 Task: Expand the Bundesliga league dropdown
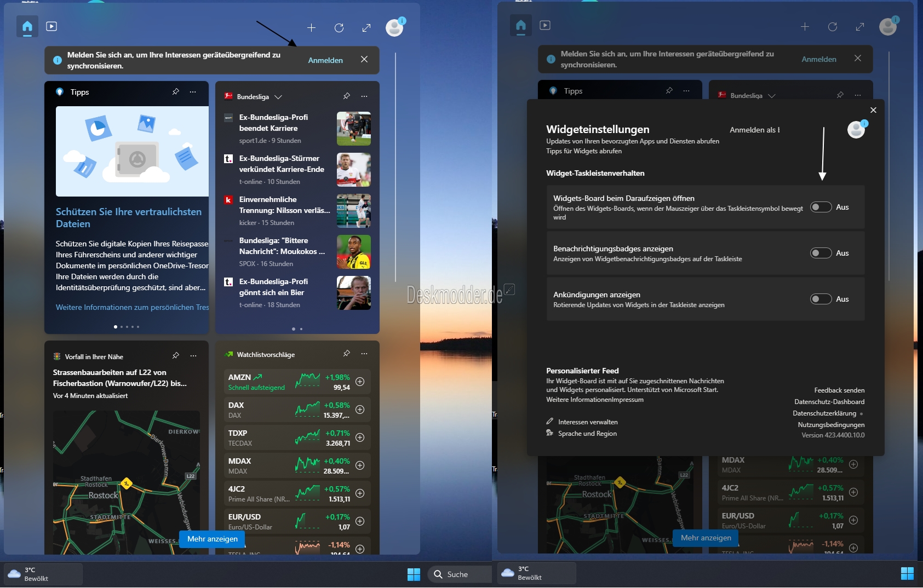(278, 97)
